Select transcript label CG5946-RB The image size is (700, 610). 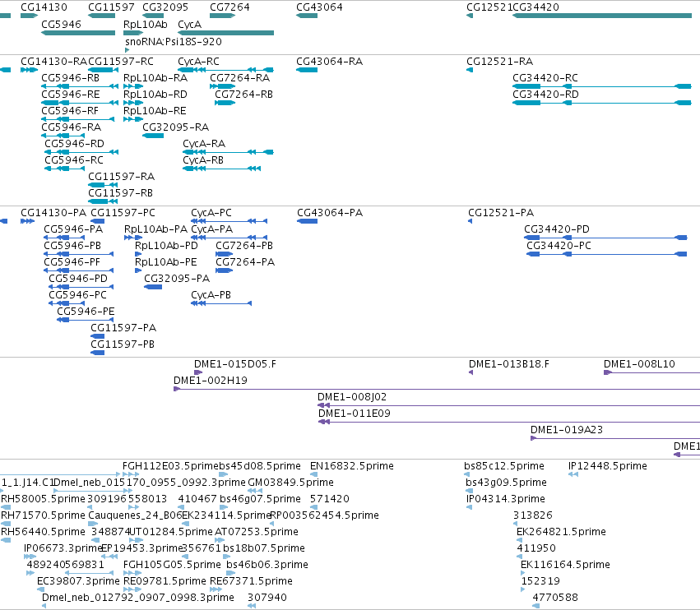pos(70,77)
